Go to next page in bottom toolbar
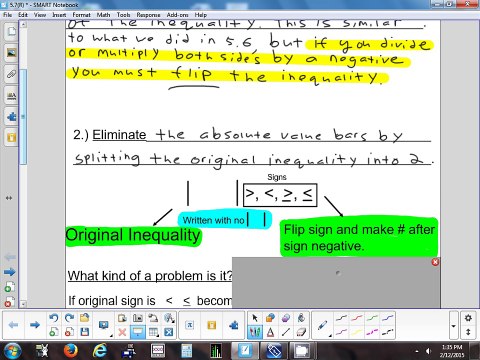The width and height of the screenshot is (480, 360). click(35, 325)
